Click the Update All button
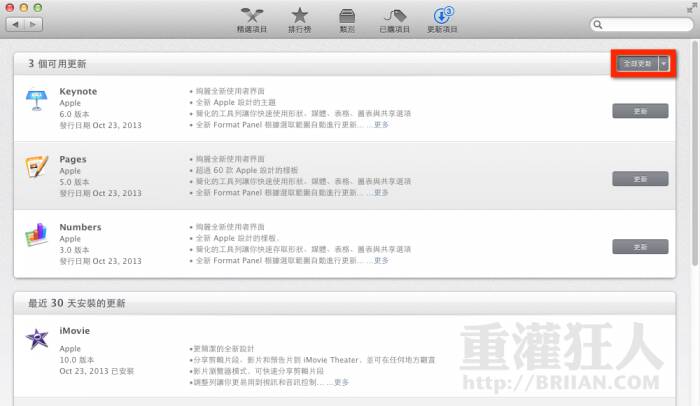 pyautogui.click(x=638, y=64)
